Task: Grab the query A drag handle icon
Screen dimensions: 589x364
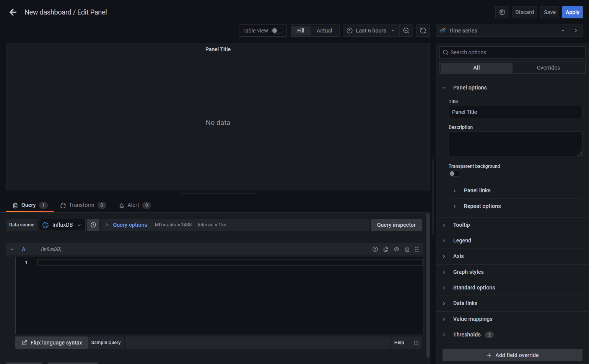Action: click(x=417, y=249)
